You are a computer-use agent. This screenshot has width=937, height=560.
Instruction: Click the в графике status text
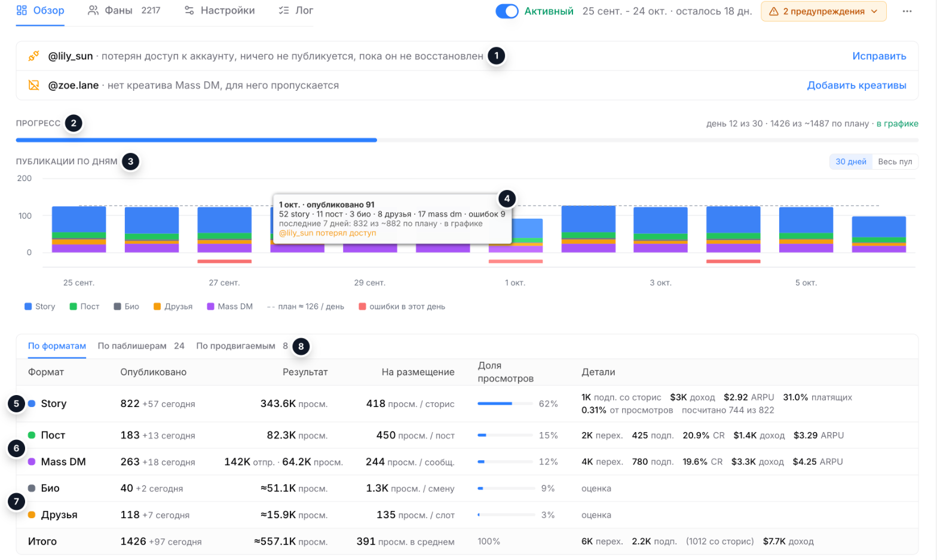tap(898, 124)
